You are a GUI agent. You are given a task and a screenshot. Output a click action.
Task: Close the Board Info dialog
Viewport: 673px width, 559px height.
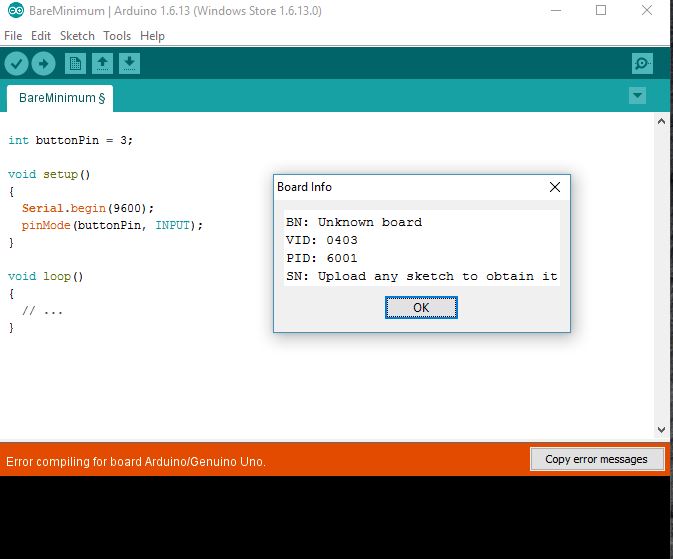coord(555,187)
